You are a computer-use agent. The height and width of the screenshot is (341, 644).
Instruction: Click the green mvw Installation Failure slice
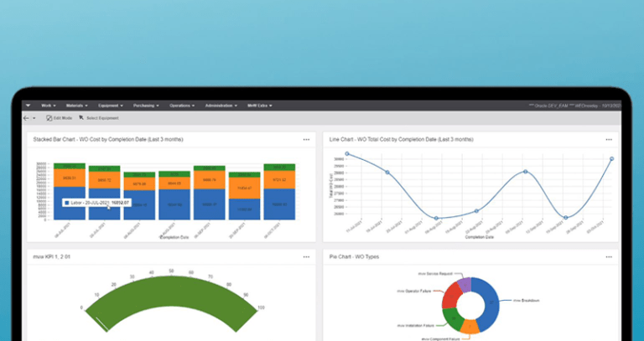click(x=451, y=319)
